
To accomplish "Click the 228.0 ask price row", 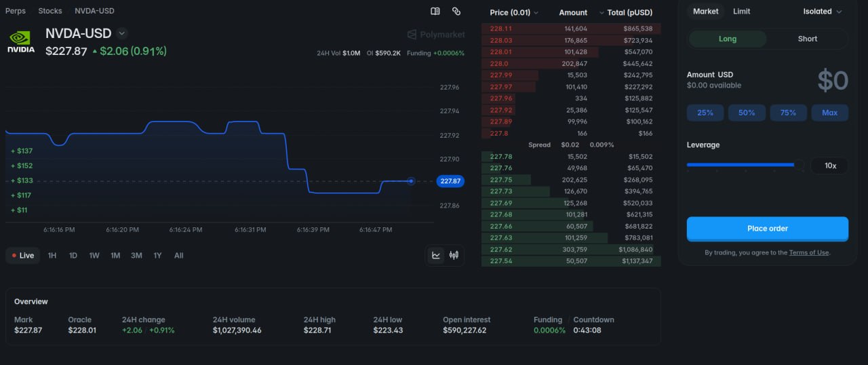I will 571,64.
